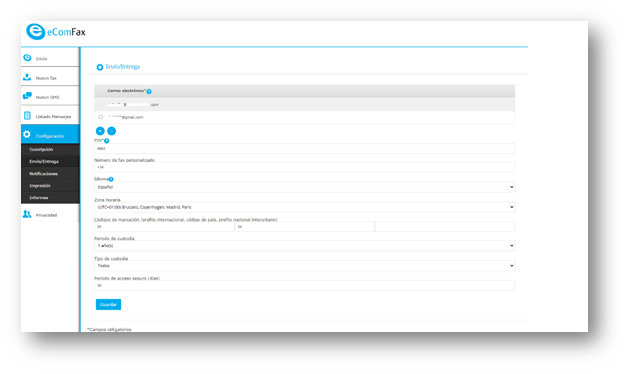The image size is (630, 374).
Task: Click the help icon next to PIN
Action: coord(107,141)
